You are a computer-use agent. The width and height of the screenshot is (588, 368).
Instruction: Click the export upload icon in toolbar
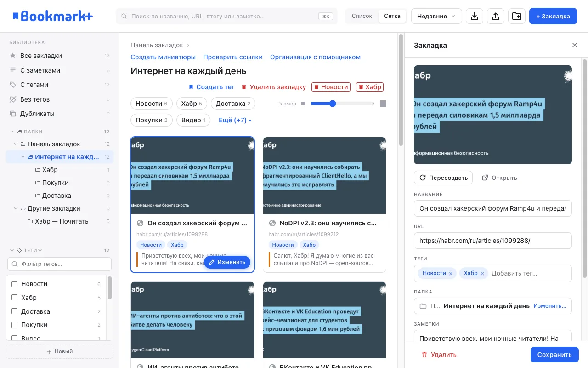[x=496, y=16]
